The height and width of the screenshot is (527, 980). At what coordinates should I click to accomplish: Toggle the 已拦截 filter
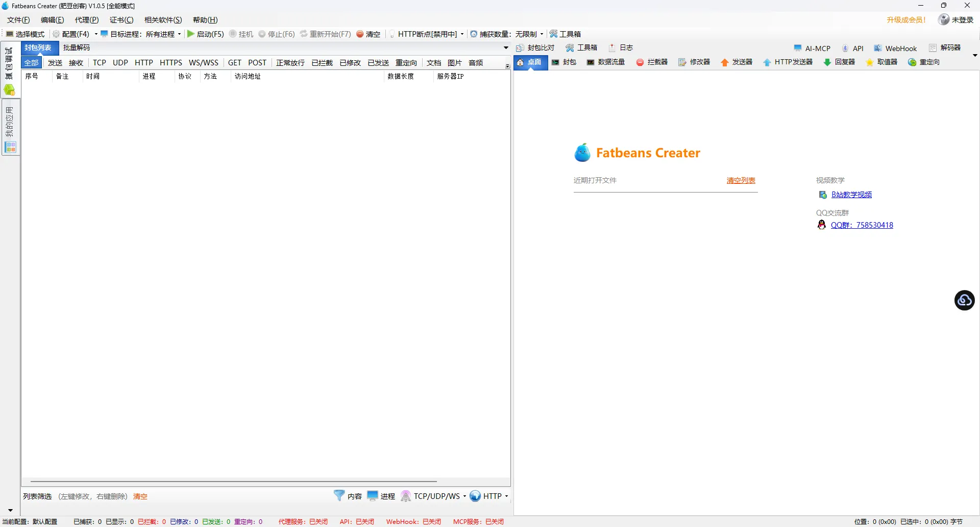coord(322,63)
